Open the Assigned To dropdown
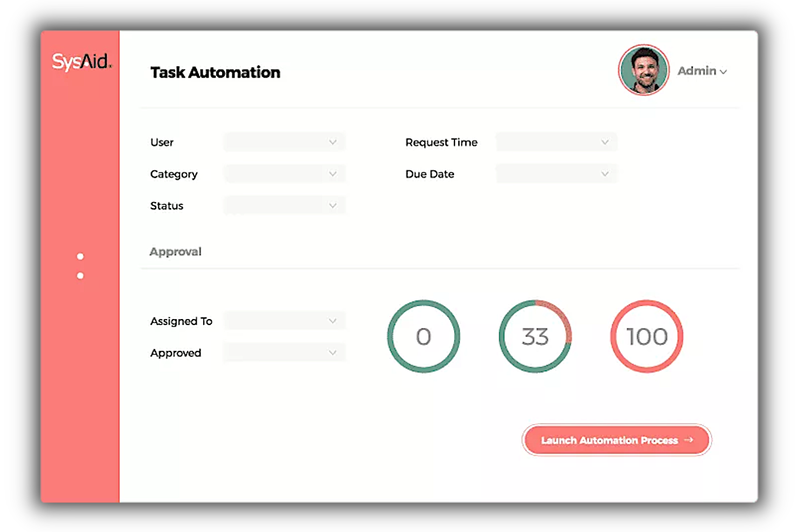Image resolution: width=798 pixels, height=532 pixels. [x=285, y=320]
